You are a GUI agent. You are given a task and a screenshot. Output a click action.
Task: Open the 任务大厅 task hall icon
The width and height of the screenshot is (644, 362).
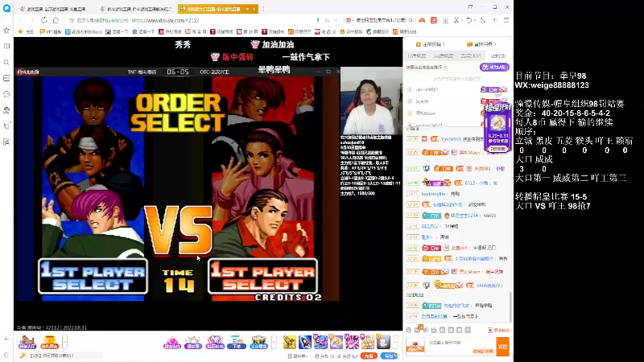tap(27, 342)
